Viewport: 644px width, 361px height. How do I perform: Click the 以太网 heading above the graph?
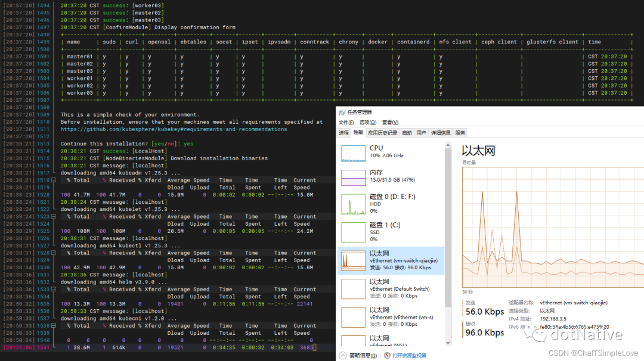pyautogui.click(x=478, y=151)
